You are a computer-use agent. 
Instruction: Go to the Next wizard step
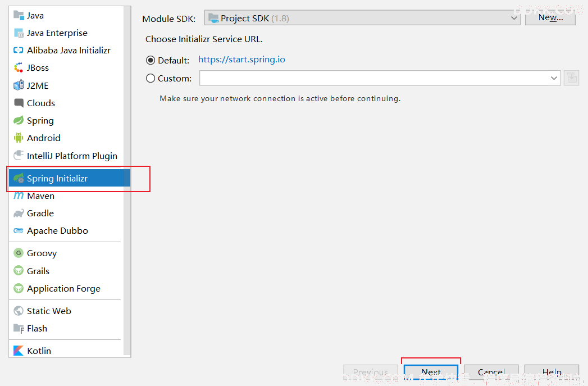431,372
